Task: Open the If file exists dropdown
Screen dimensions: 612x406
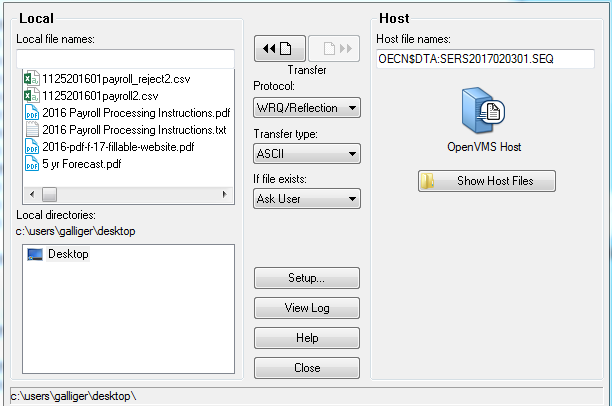Action: click(x=307, y=198)
